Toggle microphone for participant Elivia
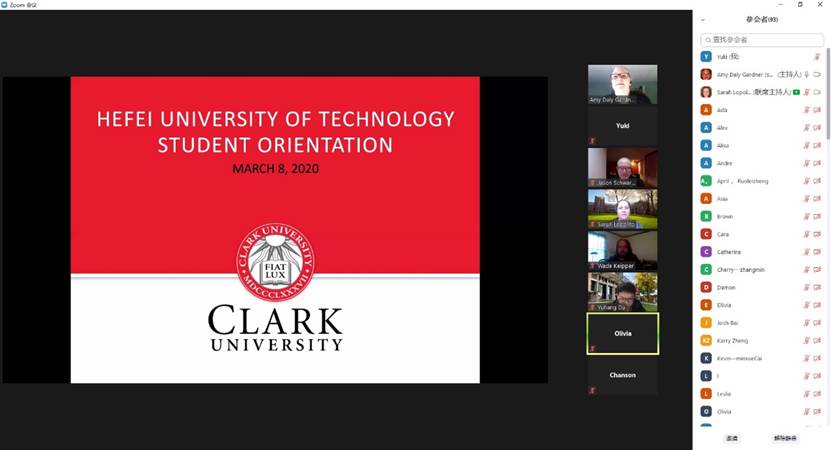Screen dimensions: 831x450 (x=806, y=305)
